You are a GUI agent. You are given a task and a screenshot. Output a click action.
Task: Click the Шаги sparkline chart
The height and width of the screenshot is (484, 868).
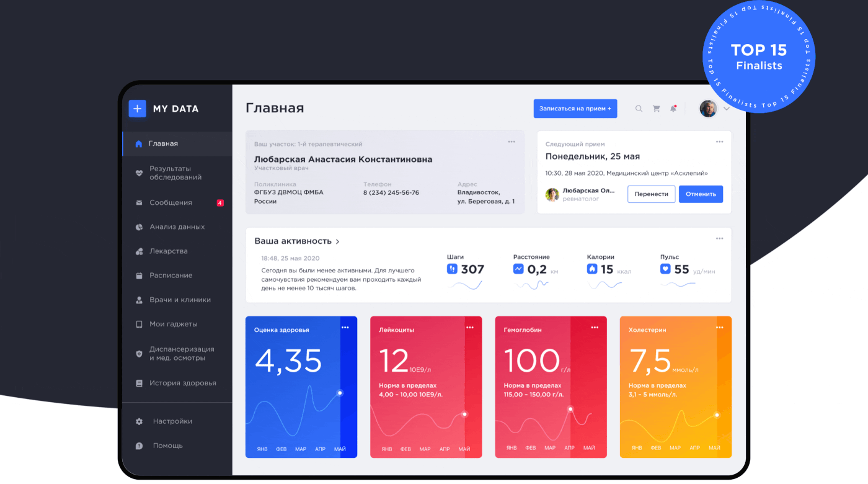pyautogui.click(x=465, y=285)
